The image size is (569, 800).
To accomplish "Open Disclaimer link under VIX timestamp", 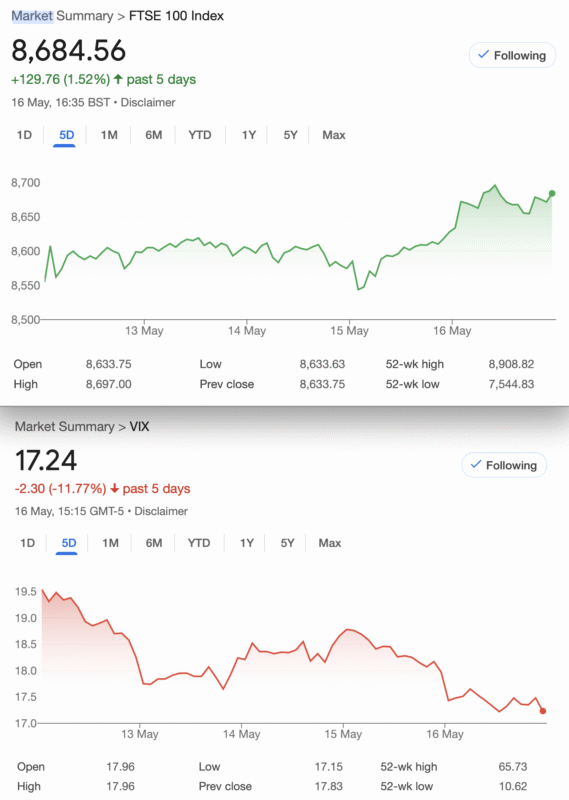I will pos(161,511).
